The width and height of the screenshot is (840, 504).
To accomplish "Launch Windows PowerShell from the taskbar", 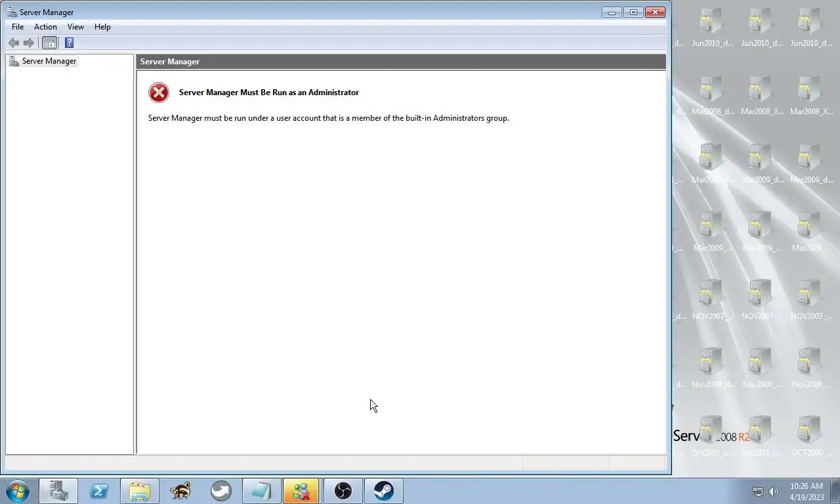I will pyautogui.click(x=99, y=491).
